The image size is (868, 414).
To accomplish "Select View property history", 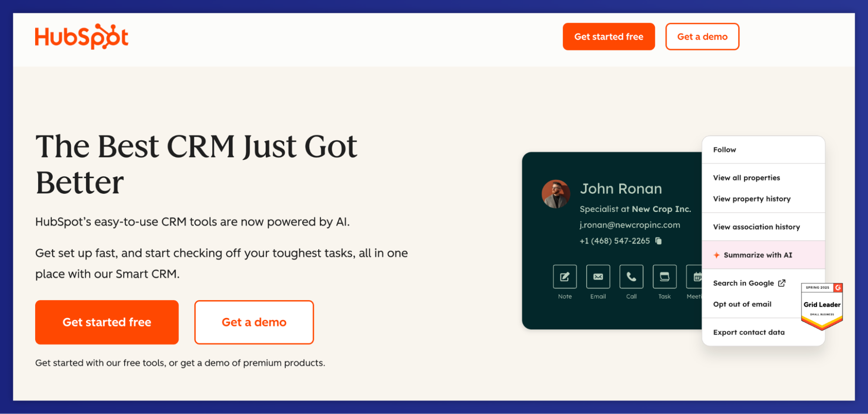I will 752,199.
